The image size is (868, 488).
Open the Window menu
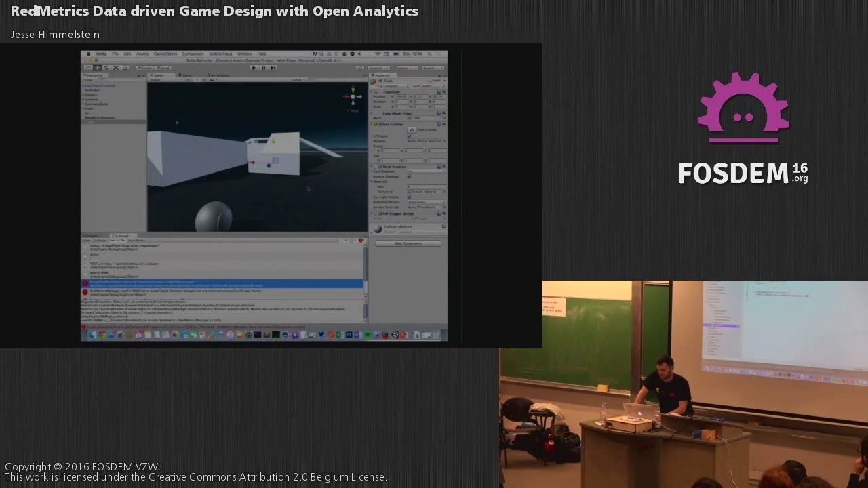[244, 54]
